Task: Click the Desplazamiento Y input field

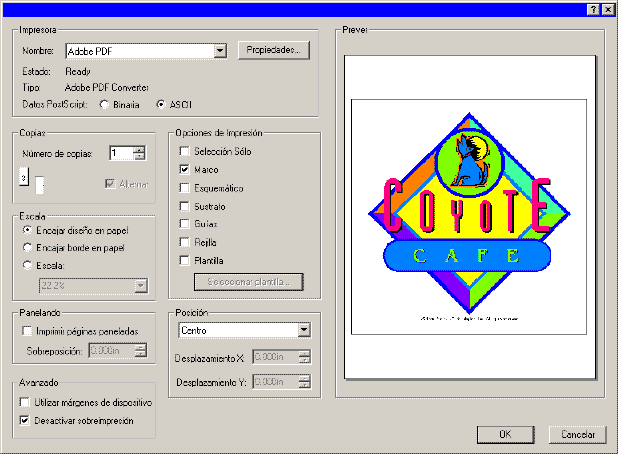Action: 275,382
